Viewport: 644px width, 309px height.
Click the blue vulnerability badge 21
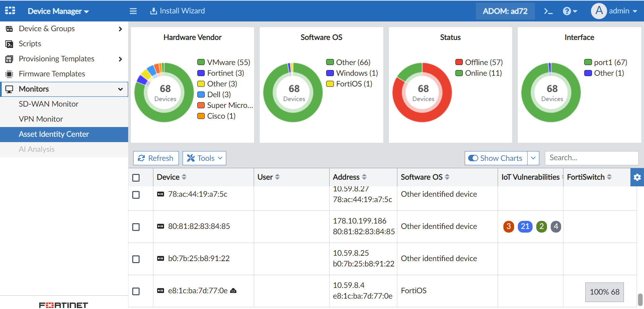(525, 227)
